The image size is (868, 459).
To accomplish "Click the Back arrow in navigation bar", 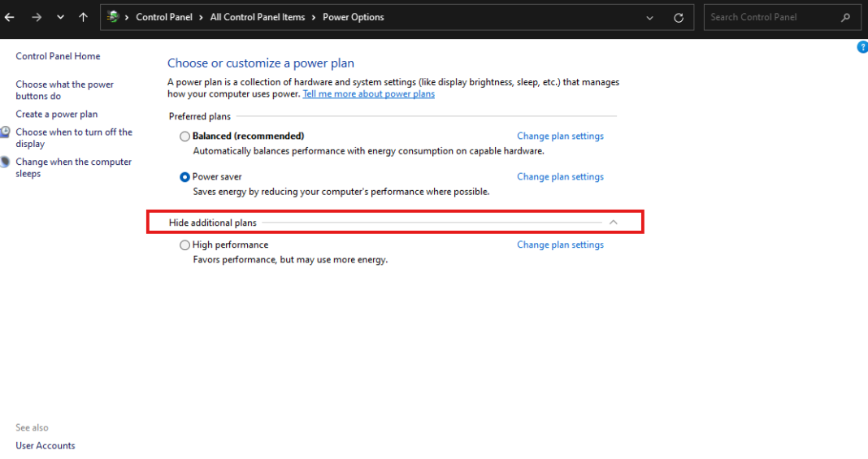I will [10, 17].
